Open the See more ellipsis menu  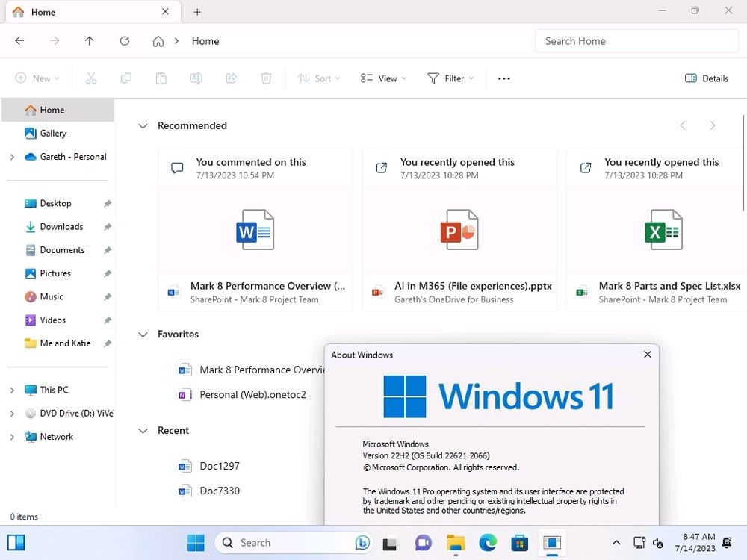(503, 78)
